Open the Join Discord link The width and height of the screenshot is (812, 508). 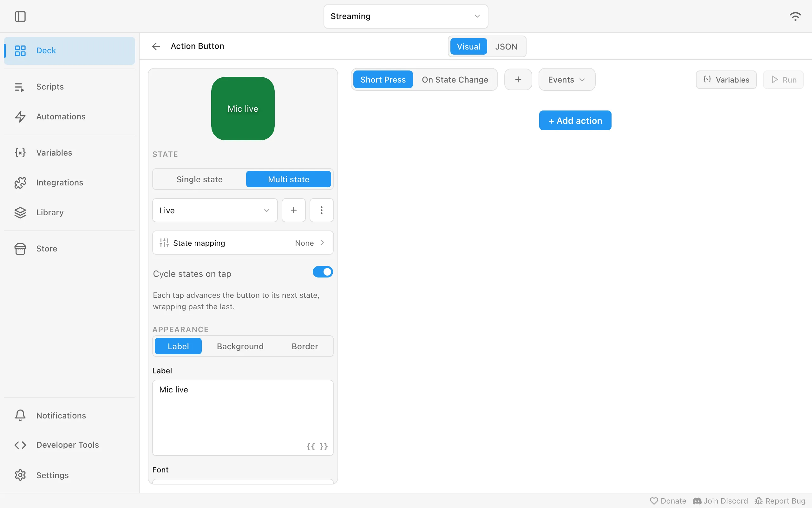[x=720, y=501]
